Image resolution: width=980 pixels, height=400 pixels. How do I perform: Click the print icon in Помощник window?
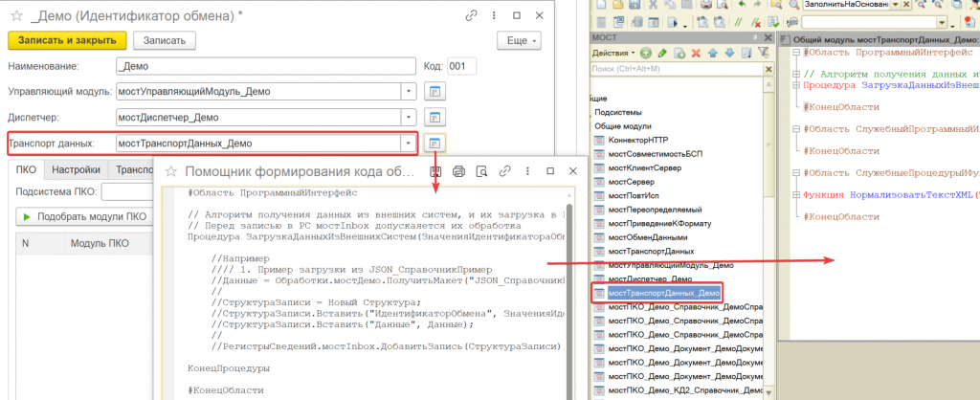coord(457,171)
